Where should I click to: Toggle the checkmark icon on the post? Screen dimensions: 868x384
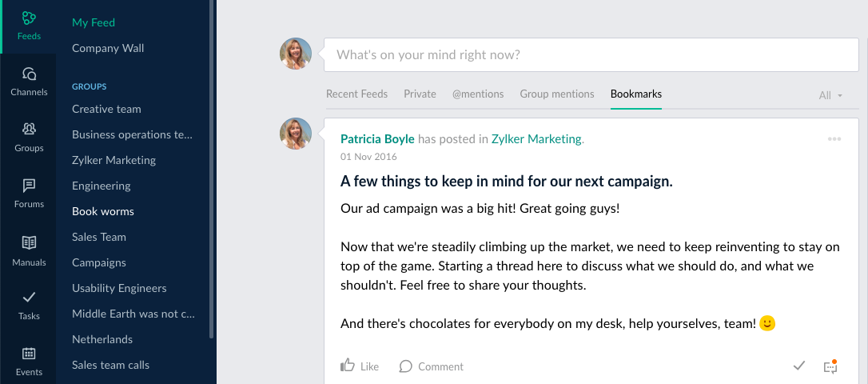click(798, 366)
